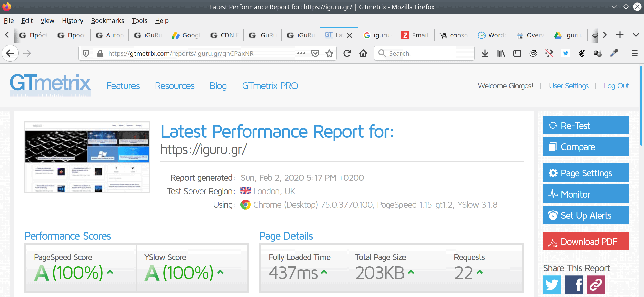
Task: Share the report on Facebook
Action: (x=574, y=285)
